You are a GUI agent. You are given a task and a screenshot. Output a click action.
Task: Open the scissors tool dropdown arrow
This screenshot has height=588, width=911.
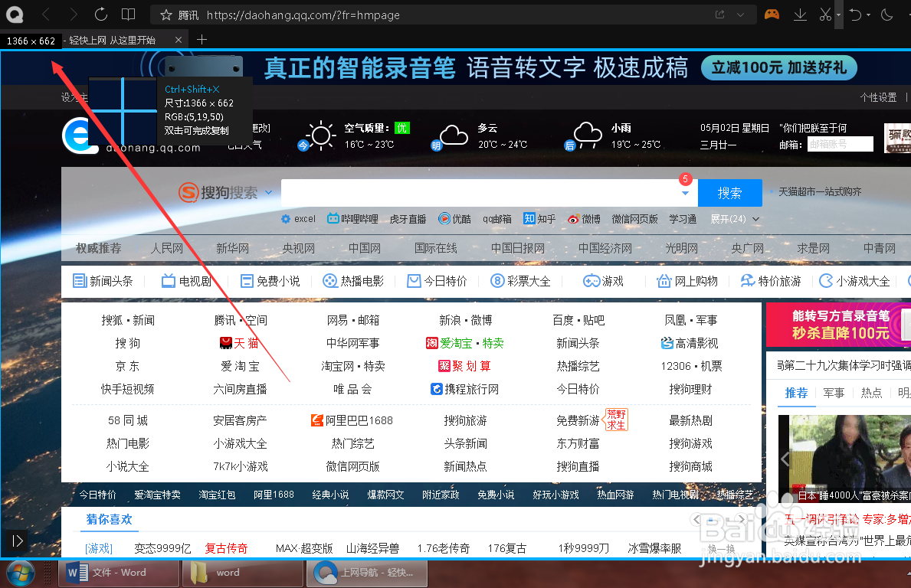838,15
